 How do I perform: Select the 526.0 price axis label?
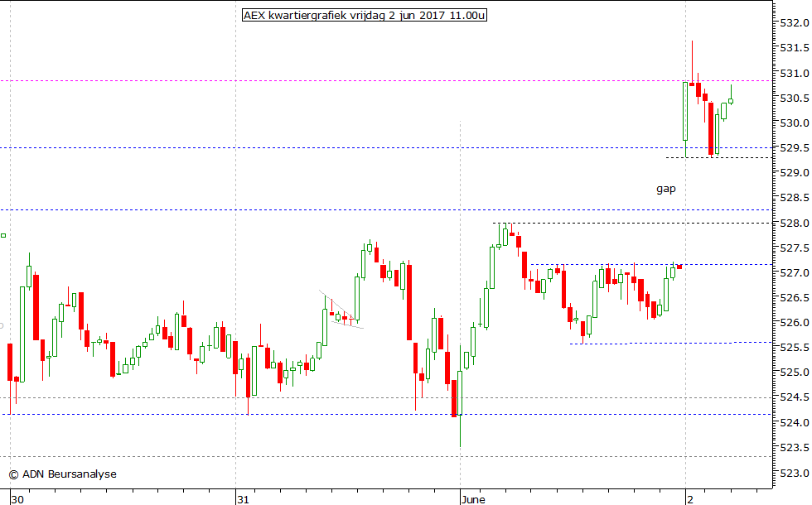[795, 323]
